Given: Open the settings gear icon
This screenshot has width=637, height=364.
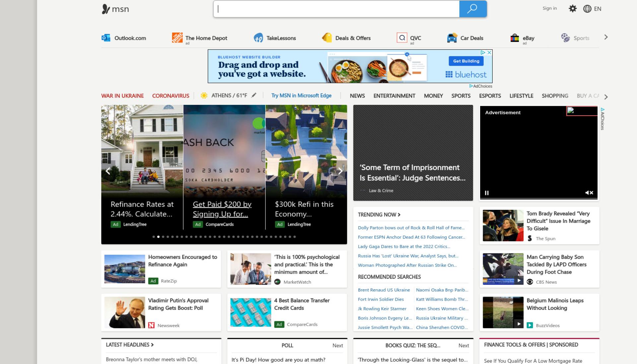Looking at the screenshot, I should pyautogui.click(x=573, y=9).
